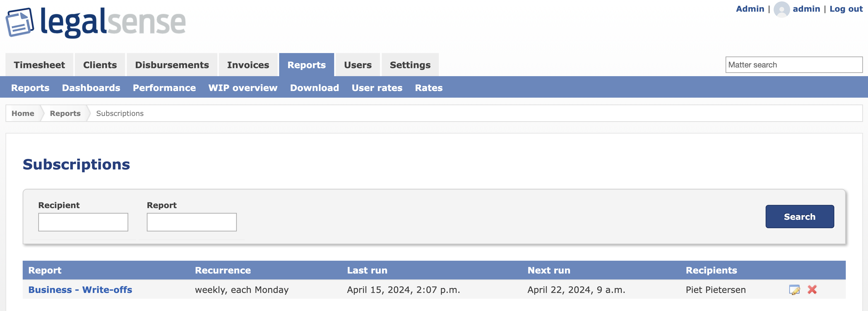The height and width of the screenshot is (311, 868).
Task: Switch to the Invoices tab
Action: [x=248, y=65]
